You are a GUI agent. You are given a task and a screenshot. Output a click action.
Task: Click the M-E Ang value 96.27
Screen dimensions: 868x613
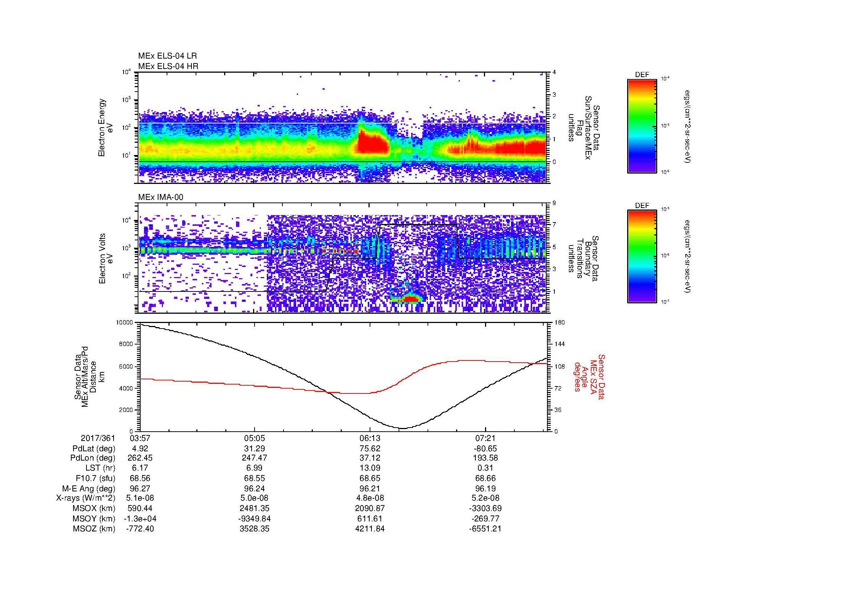140,489
